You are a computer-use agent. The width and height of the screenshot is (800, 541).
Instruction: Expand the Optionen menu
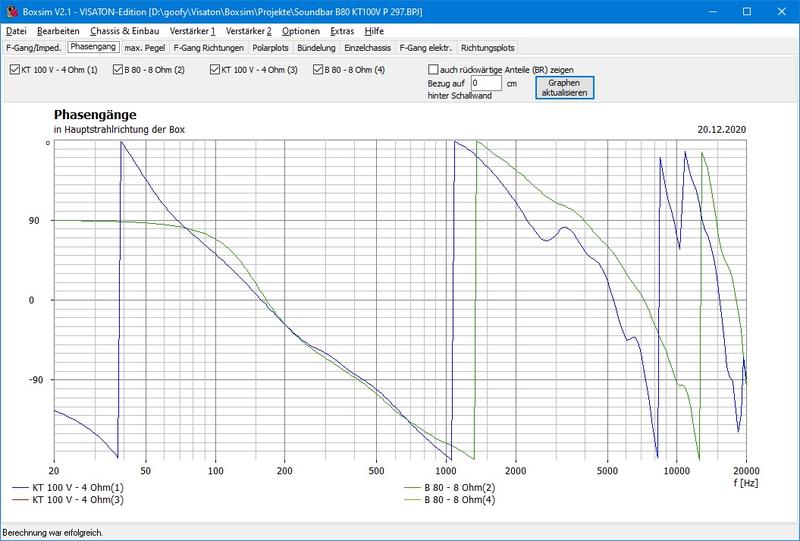pos(301,31)
